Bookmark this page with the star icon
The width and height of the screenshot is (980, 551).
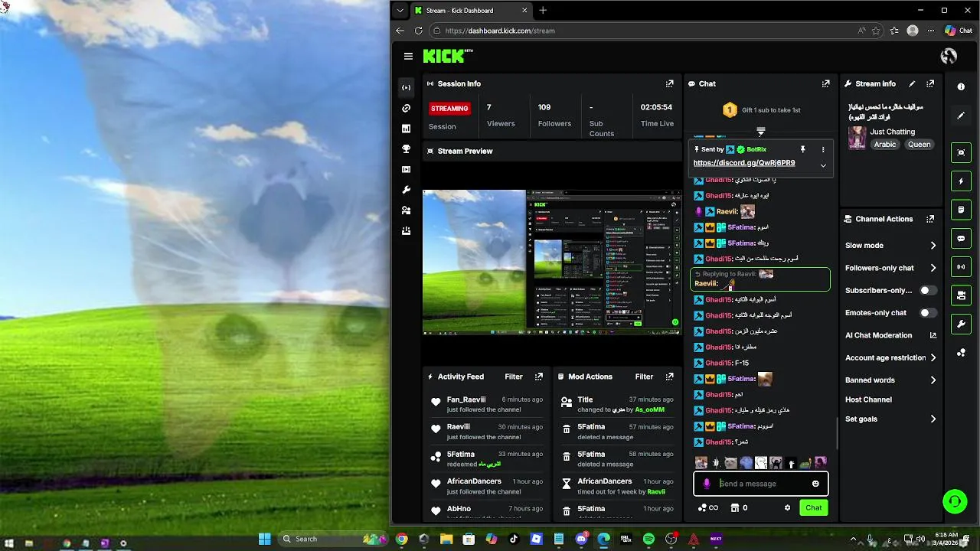click(x=876, y=31)
